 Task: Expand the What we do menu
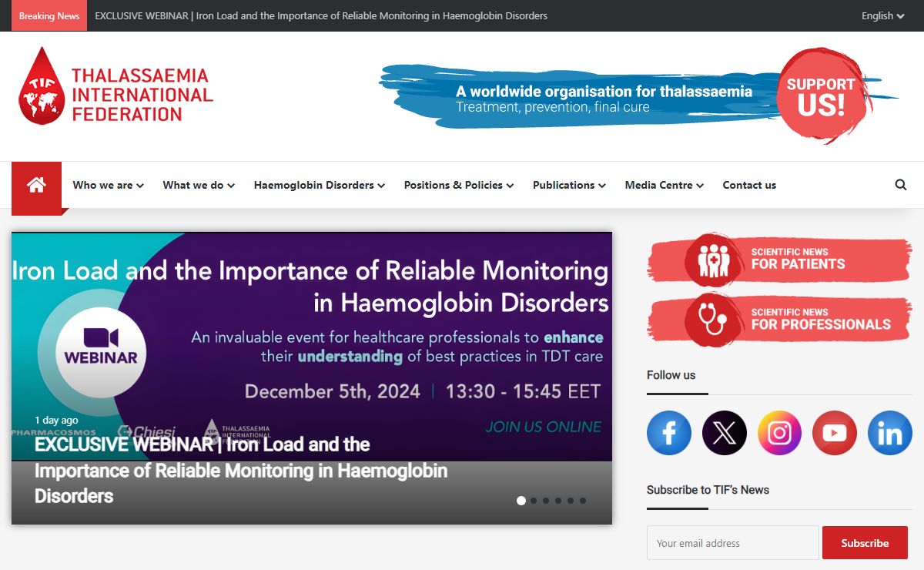point(199,185)
